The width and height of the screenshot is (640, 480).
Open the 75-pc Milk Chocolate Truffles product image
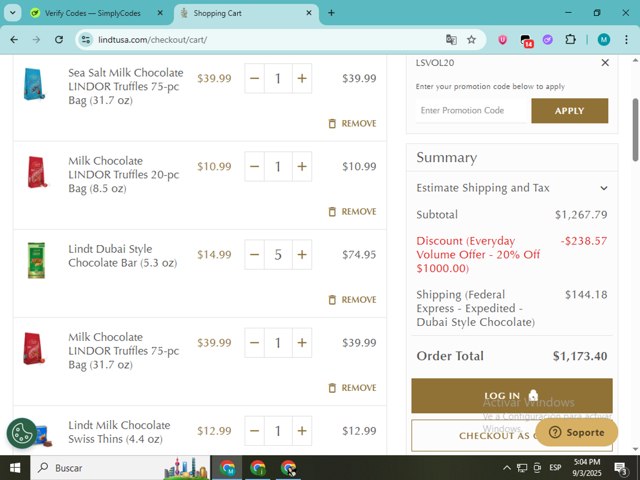tap(35, 349)
